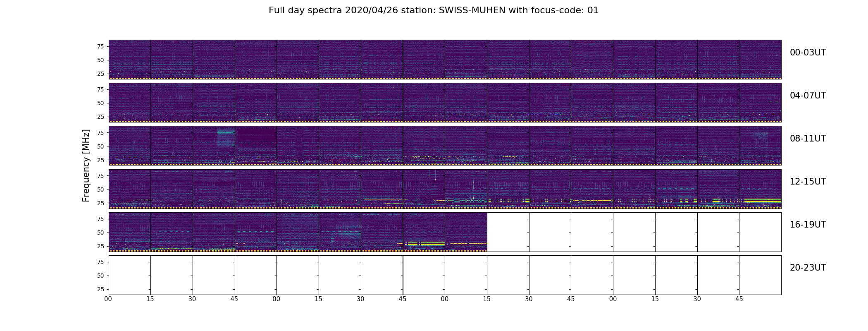The height and width of the screenshot is (331, 868).
Task: Select the "12-15UT" row label
Action: point(808,182)
